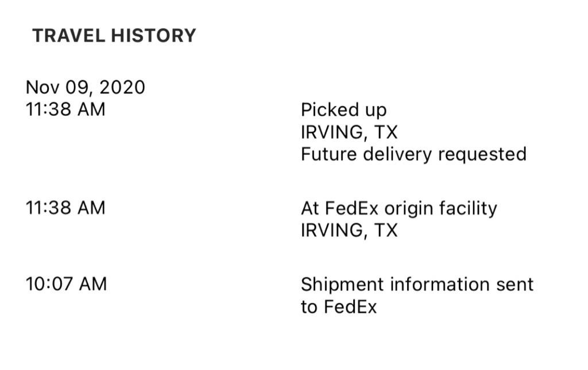This screenshot has height=370, width=588.
Task: Click IRVING, TX under origin facility
Action: 349,230
